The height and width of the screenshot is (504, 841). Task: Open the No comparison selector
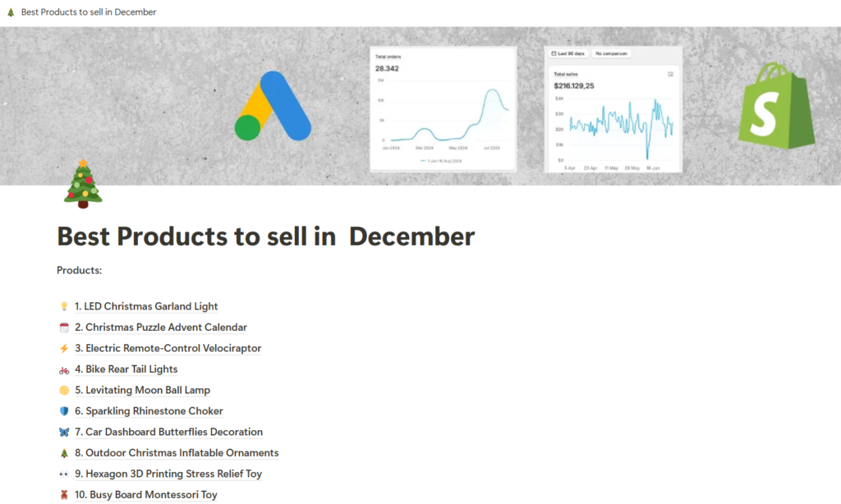click(611, 53)
